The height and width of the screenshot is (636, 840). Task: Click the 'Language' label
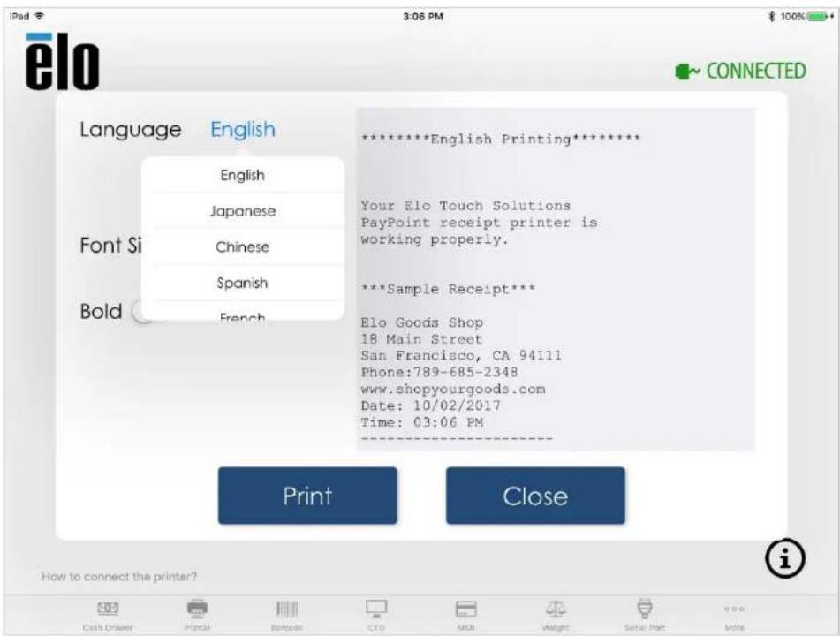(x=131, y=130)
